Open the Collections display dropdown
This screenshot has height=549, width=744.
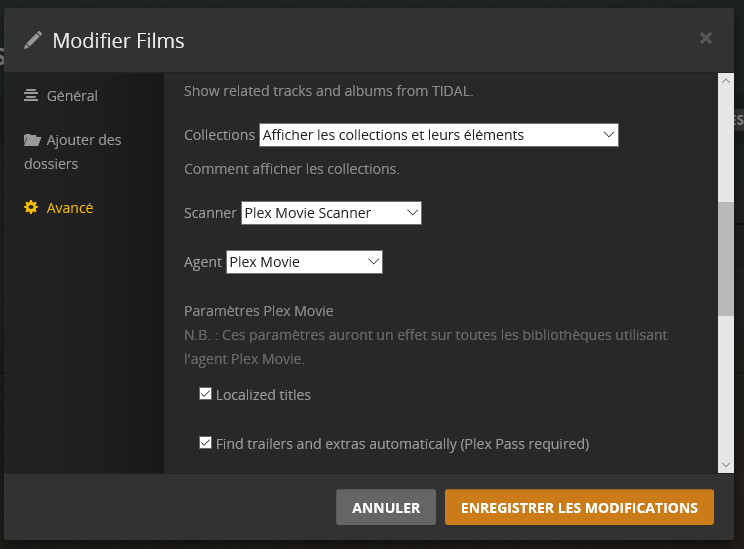[439, 135]
